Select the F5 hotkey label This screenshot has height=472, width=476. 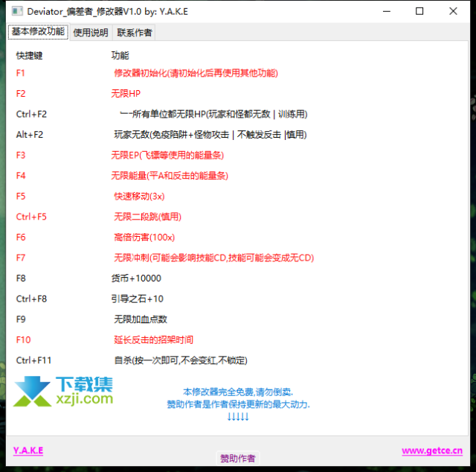coord(21,197)
